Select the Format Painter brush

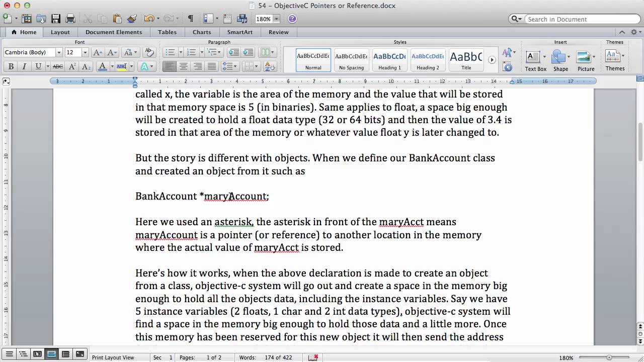tap(132, 19)
